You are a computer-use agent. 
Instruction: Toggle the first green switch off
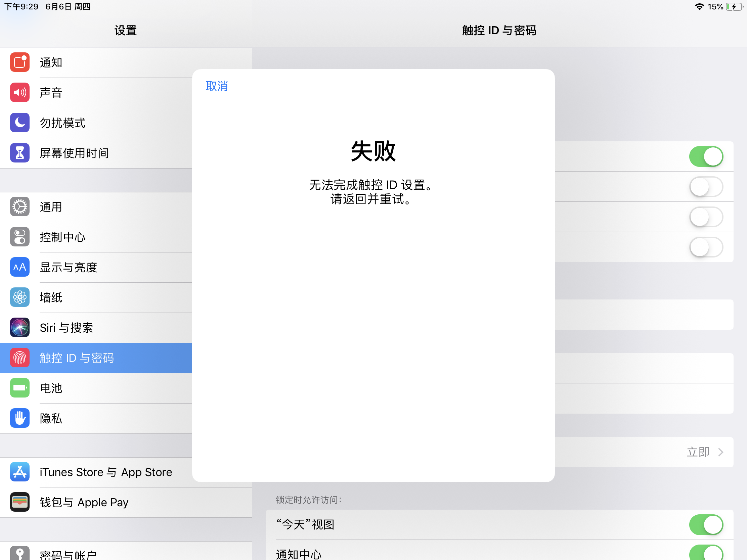tap(705, 157)
